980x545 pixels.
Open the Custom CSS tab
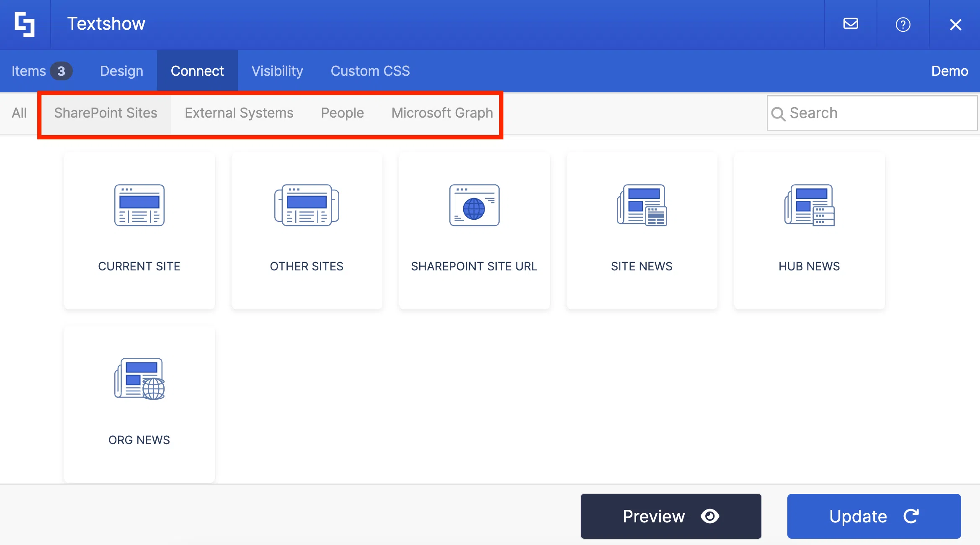point(370,71)
